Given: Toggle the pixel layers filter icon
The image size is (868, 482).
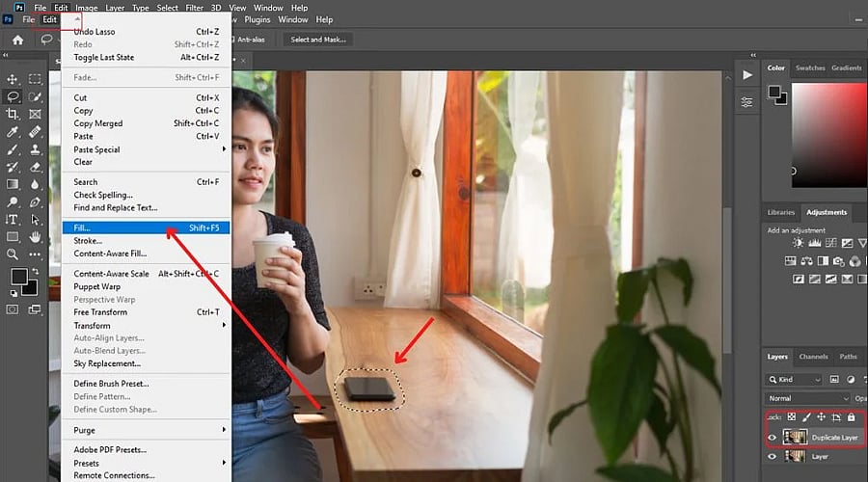Looking at the screenshot, I should click(834, 379).
